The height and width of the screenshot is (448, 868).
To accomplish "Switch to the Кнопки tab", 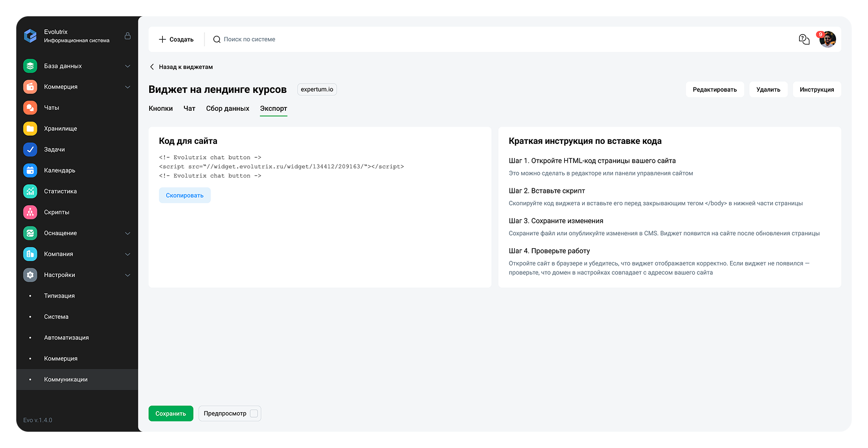I will [x=161, y=109].
